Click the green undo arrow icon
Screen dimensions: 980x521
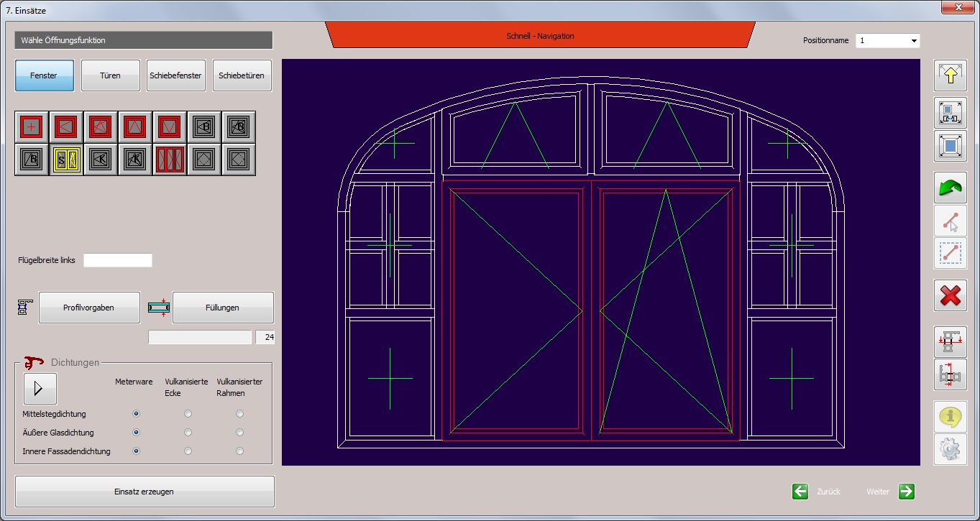950,188
